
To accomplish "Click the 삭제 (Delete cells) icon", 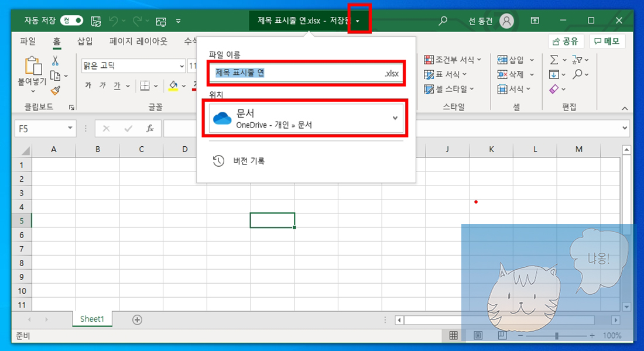I will (502, 74).
